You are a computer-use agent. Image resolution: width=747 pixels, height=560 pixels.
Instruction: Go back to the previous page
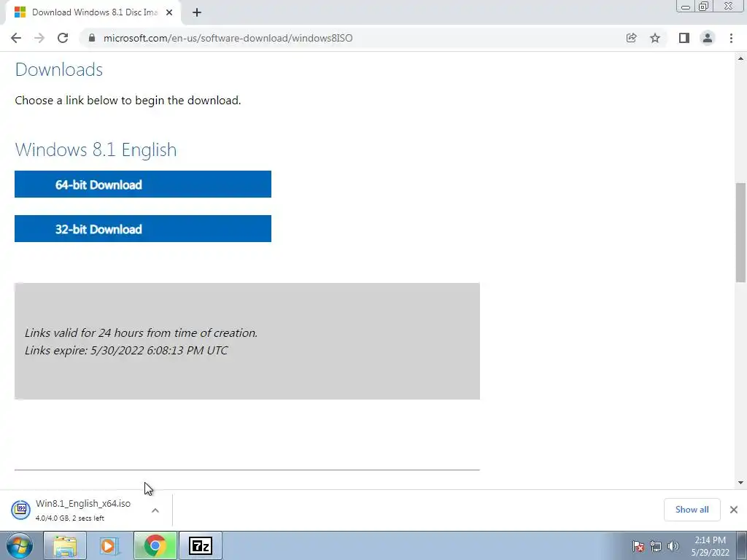16,38
